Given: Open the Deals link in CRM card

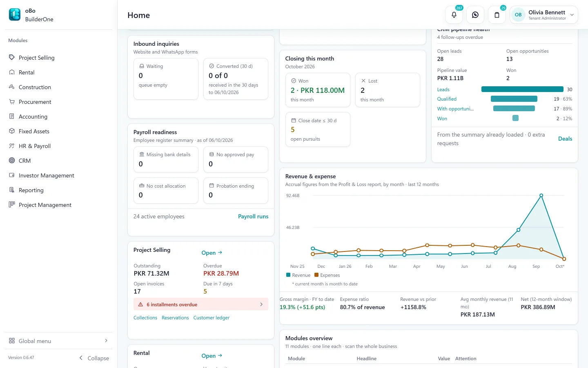Looking at the screenshot, I should (565, 139).
